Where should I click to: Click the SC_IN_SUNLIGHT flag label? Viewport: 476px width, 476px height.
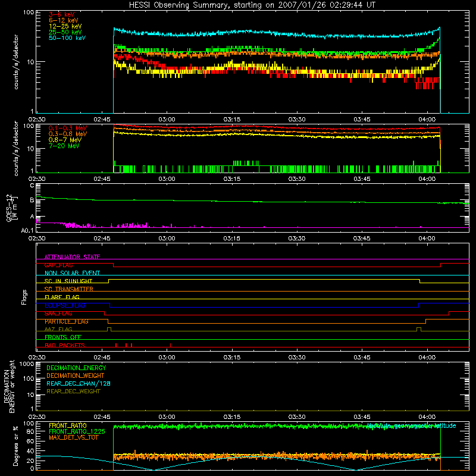pyautogui.click(x=68, y=281)
